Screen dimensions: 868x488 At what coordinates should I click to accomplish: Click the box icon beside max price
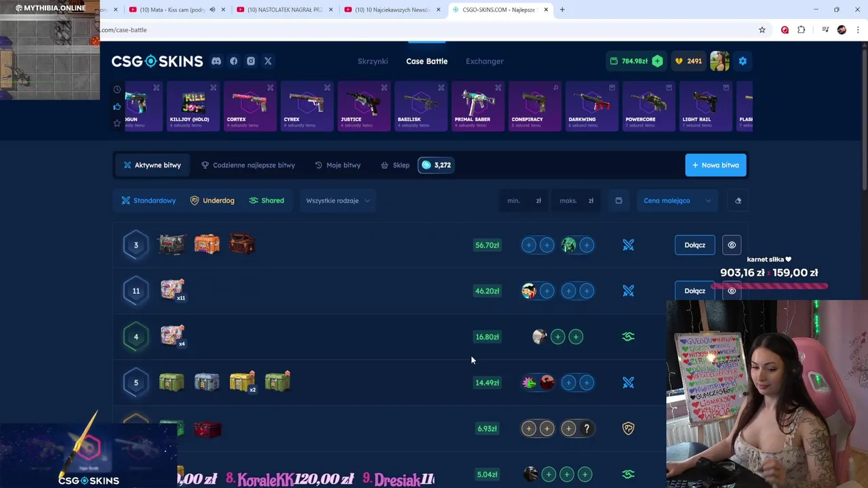(618, 201)
